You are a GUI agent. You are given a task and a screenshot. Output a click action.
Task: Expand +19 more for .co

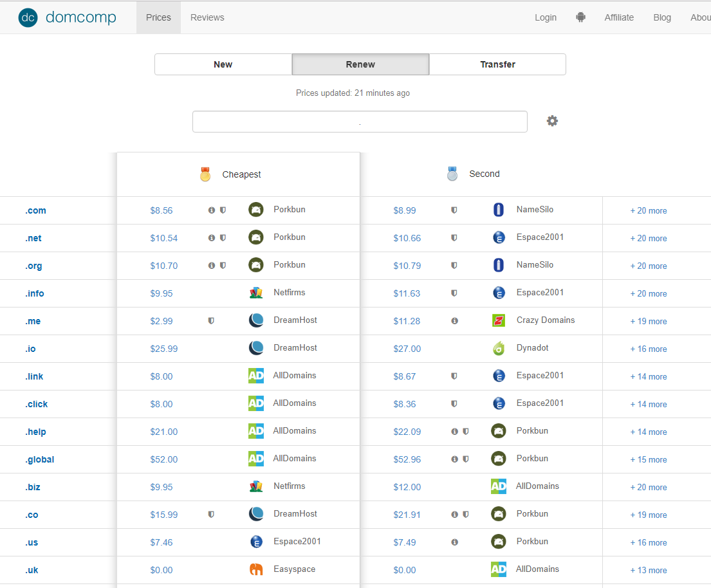(649, 515)
